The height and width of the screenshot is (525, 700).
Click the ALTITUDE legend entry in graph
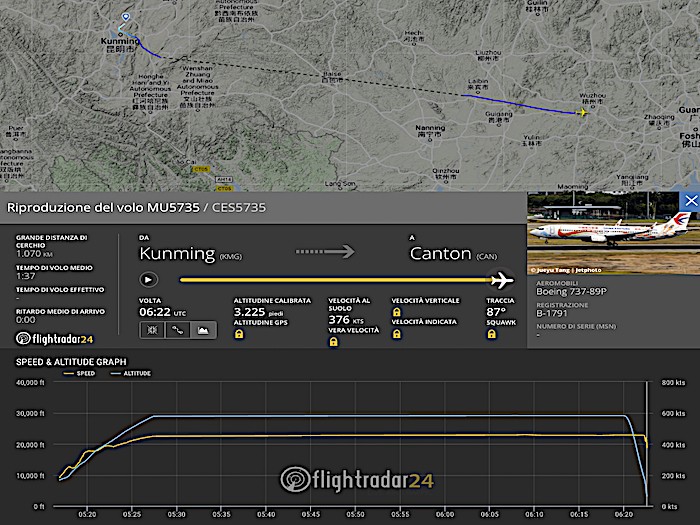(131, 373)
